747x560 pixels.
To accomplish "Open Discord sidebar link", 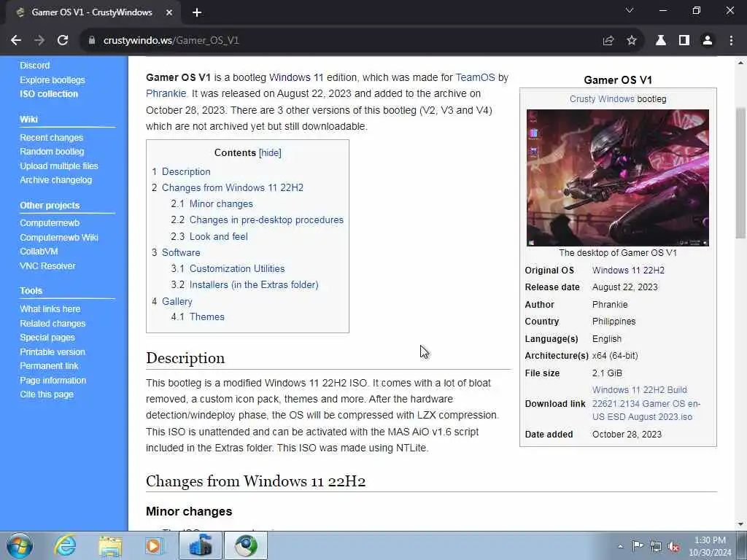I will click(35, 65).
